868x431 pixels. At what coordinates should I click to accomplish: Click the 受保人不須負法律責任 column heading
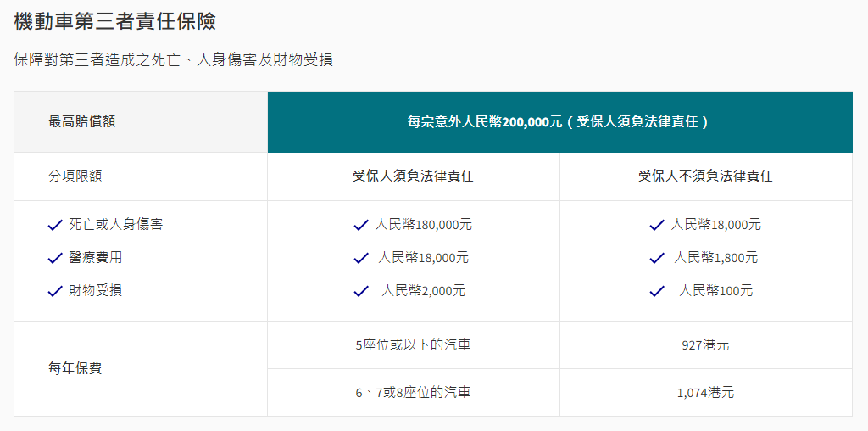(x=705, y=176)
